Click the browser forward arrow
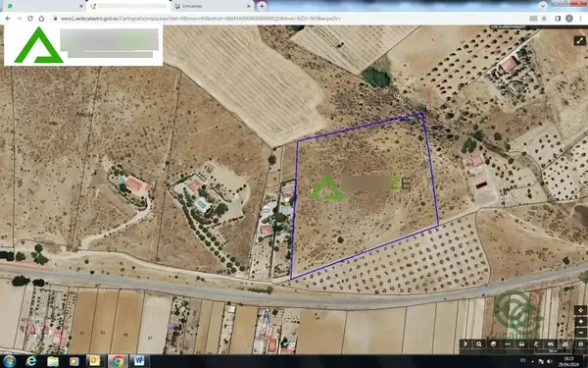This screenshot has width=588, height=368. 19,18
